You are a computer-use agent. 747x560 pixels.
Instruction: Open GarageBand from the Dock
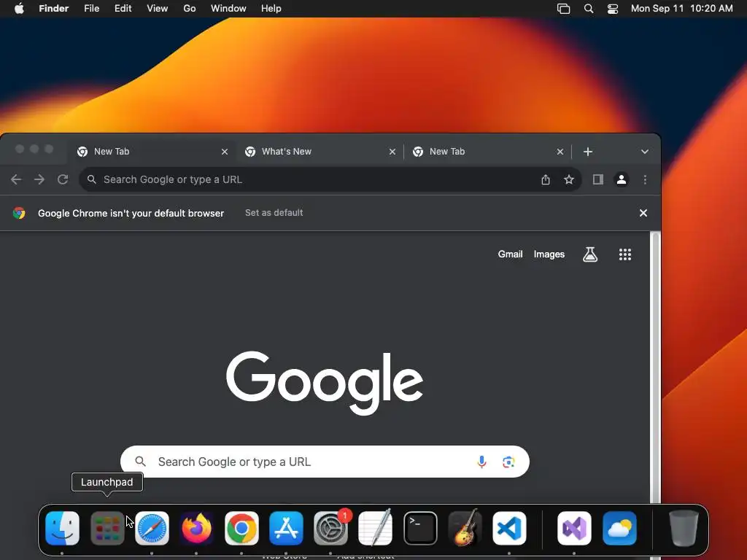[465, 528]
